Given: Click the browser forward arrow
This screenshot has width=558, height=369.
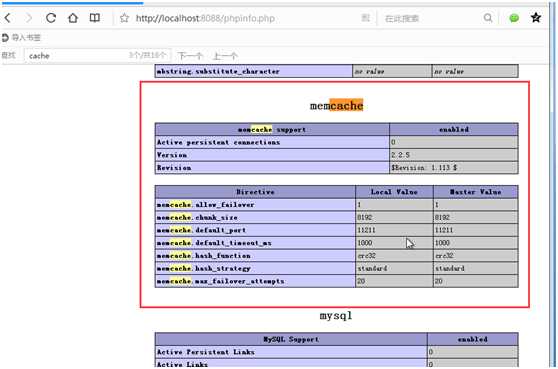Looking at the screenshot, I should (x=29, y=18).
